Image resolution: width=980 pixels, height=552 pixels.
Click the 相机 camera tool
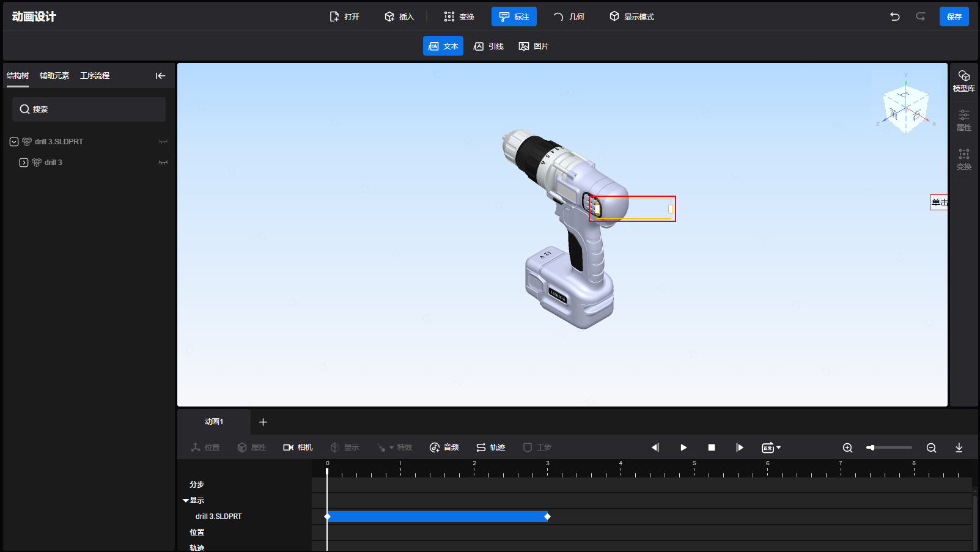[x=298, y=447]
